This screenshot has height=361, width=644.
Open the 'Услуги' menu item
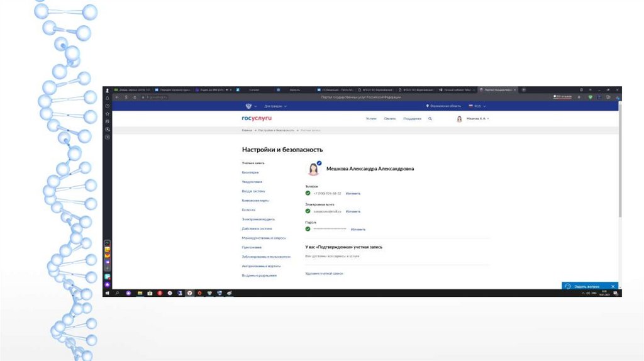point(371,118)
